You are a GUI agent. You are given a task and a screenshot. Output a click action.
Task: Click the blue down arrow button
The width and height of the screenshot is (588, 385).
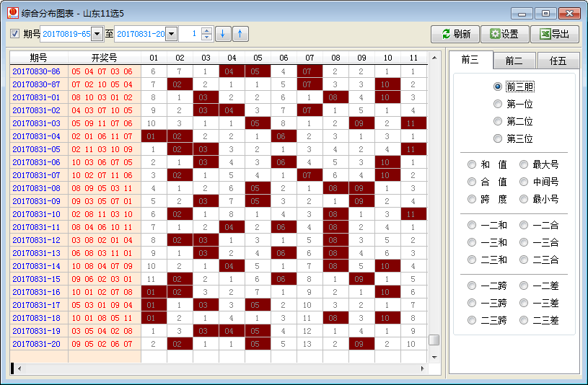(223, 34)
